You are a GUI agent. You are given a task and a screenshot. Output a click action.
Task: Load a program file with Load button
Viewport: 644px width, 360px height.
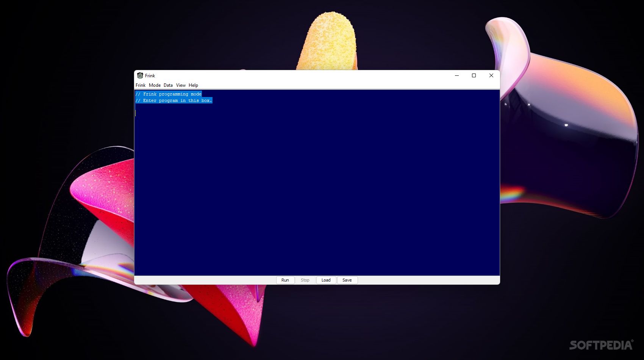[326, 280]
